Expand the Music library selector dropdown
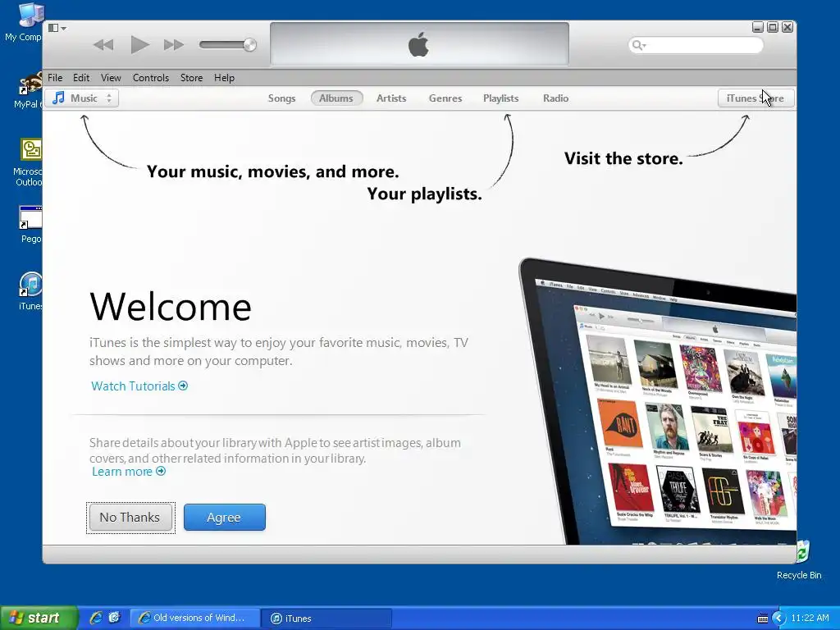 click(82, 98)
